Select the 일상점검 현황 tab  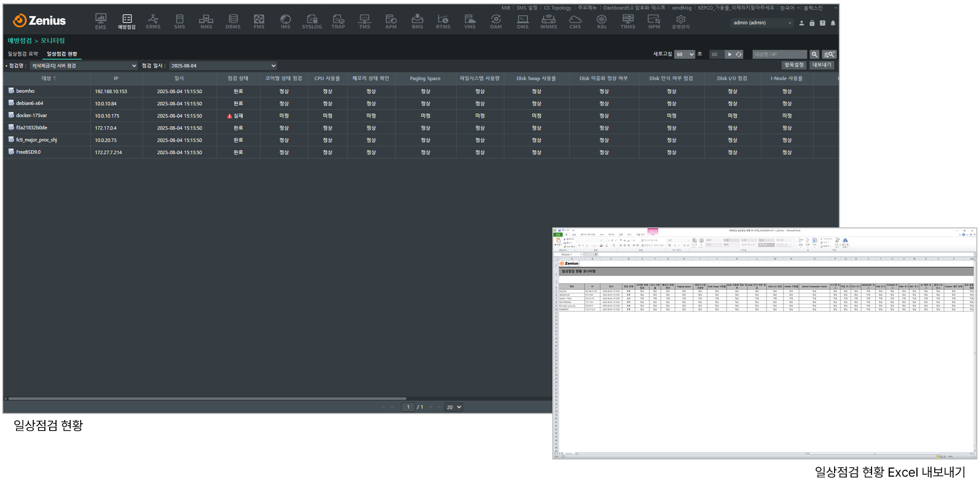[62, 54]
